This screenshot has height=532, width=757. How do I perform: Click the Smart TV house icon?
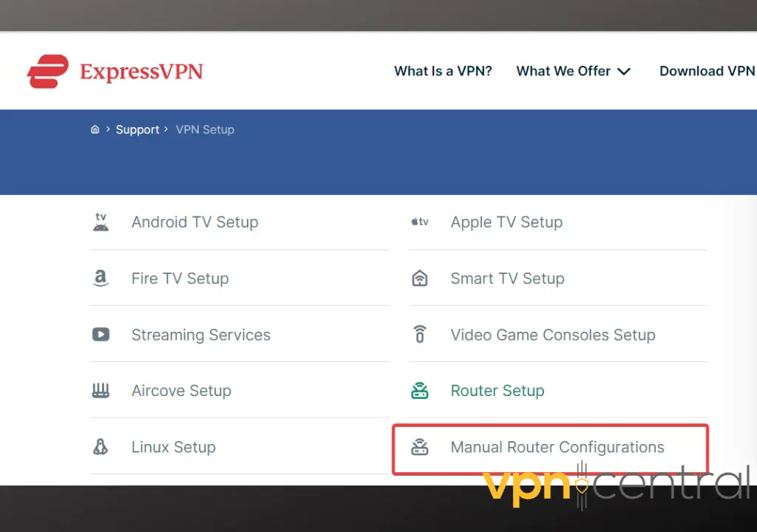(x=420, y=279)
